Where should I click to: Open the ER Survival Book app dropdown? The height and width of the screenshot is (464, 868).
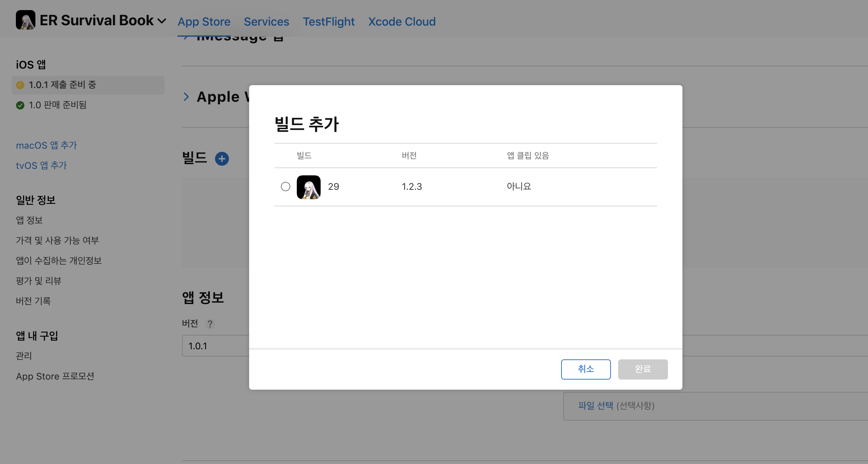pos(162,21)
